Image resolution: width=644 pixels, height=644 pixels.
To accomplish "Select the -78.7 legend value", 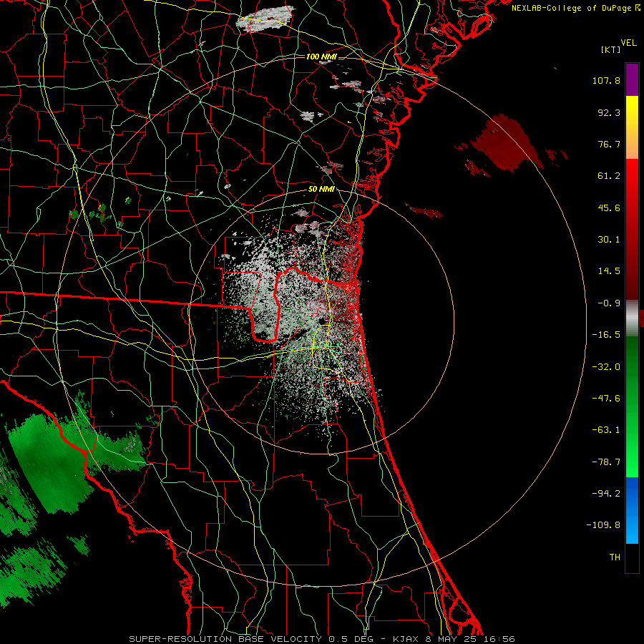I will [x=606, y=462].
